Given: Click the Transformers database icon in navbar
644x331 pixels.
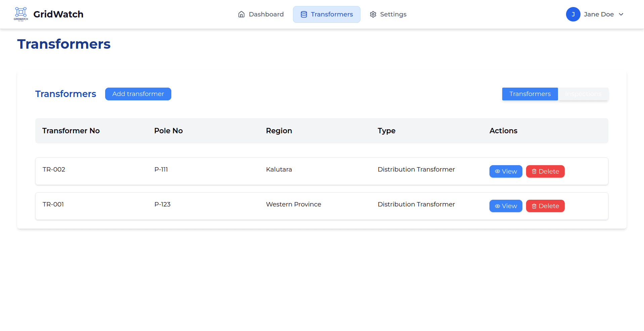Looking at the screenshot, I should pyautogui.click(x=304, y=14).
